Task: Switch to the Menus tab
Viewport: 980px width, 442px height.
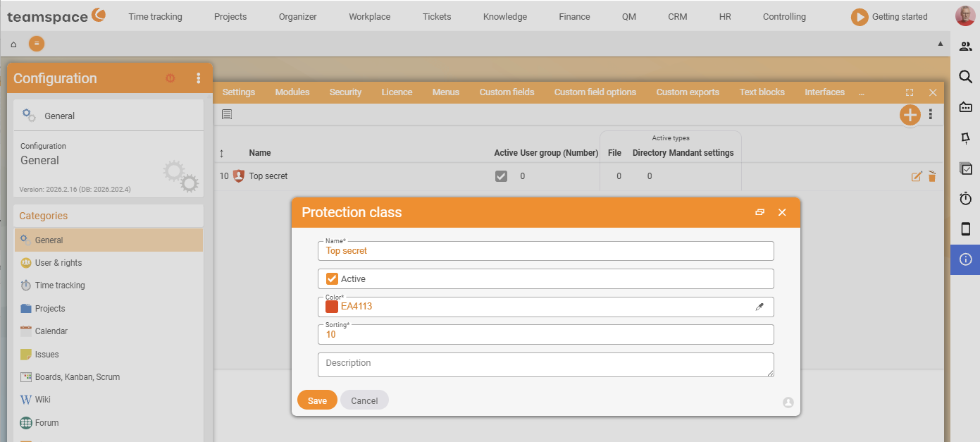Action: [446, 92]
